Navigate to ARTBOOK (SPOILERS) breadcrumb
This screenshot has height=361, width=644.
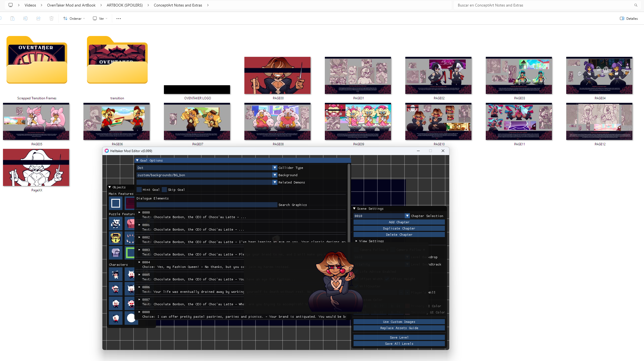(x=125, y=5)
